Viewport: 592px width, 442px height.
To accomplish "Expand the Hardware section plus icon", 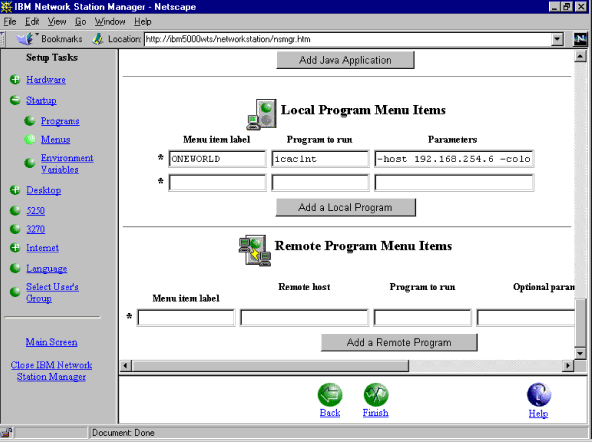I will click(15, 79).
